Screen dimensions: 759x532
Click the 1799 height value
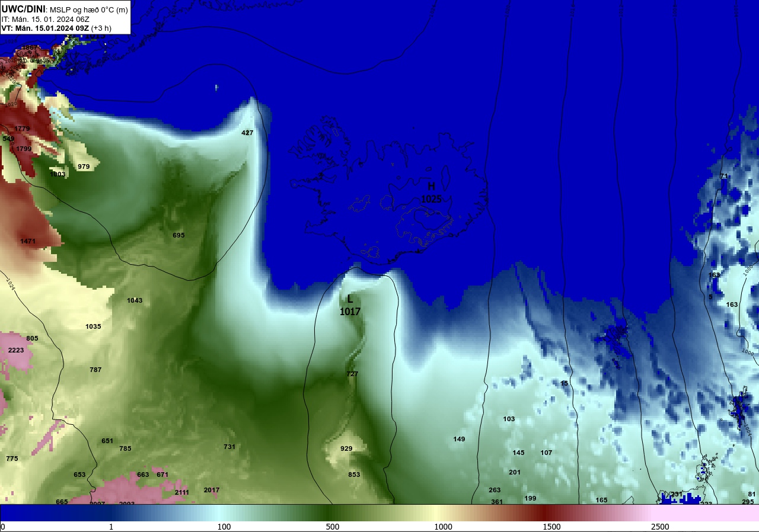click(x=24, y=149)
